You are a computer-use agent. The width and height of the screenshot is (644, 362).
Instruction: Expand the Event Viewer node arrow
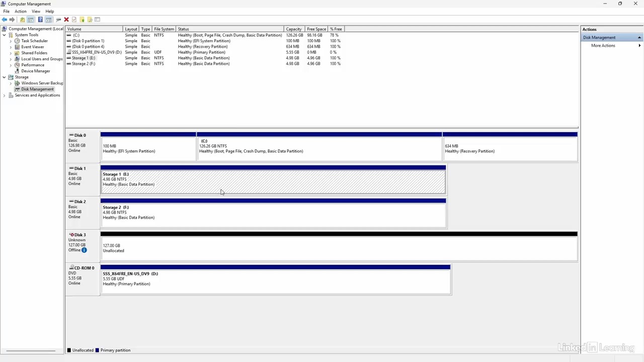coord(11,47)
